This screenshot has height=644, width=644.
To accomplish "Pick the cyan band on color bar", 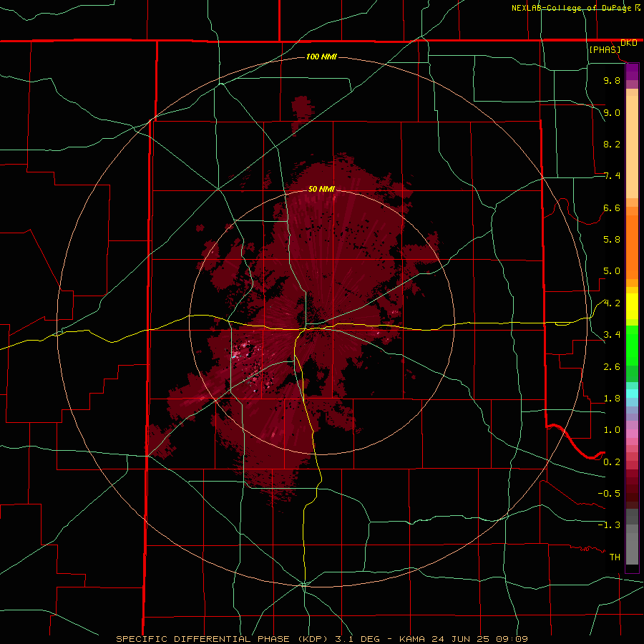I will pyautogui.click(x=632, y=393).
